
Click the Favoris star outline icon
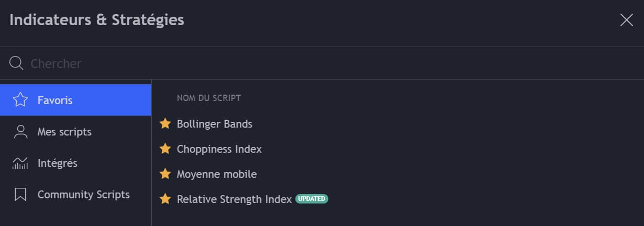click(20, 100)
